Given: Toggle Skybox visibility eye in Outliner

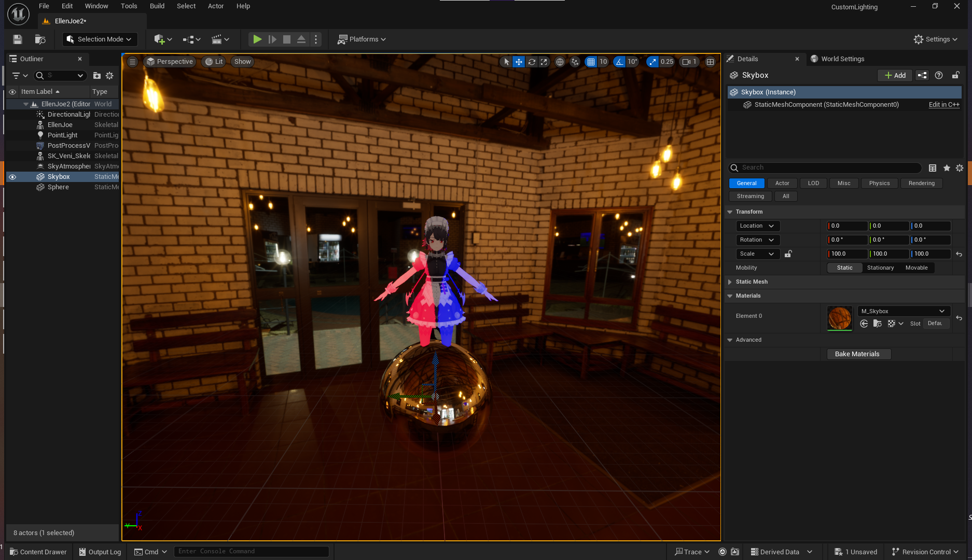Looking at the screenshot, I should pyautogui.click(x=12, y=177).
